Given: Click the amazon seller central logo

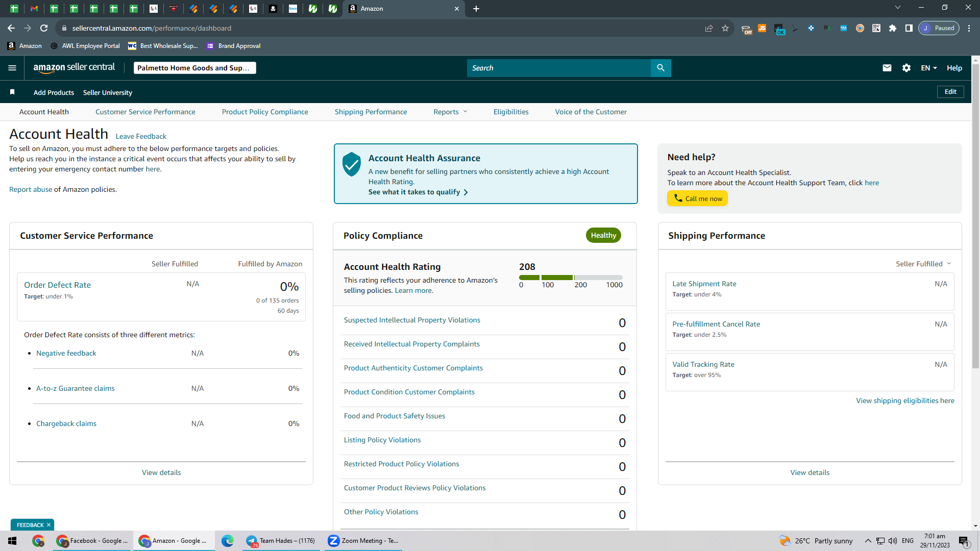Looking at the screenshot, I should 74,68.
